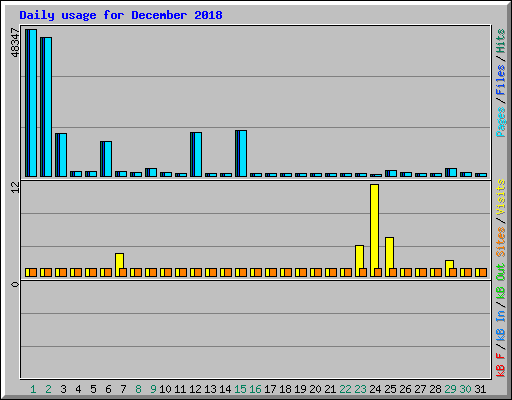Click day label 16 on the x-axis

pyautogui.click(x=255, y=389)
